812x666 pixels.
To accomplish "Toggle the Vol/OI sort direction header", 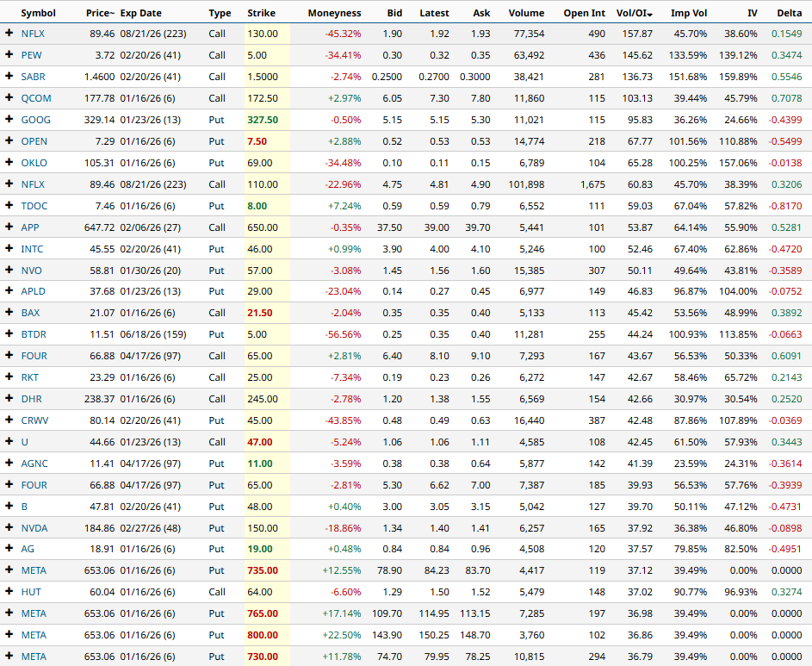I will click(635, 13).
